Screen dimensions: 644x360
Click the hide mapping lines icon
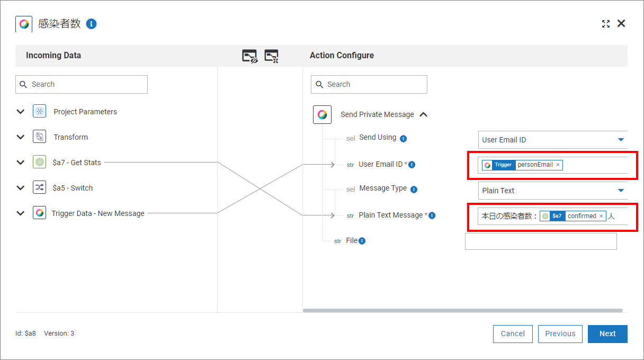[x=249, y=56]
